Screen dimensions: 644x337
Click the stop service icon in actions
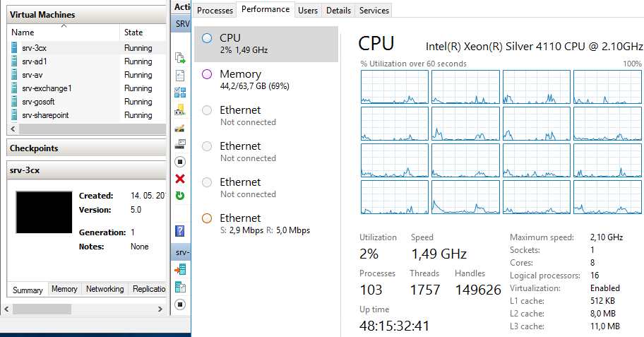pyautogui.click(x=180, y=162)
